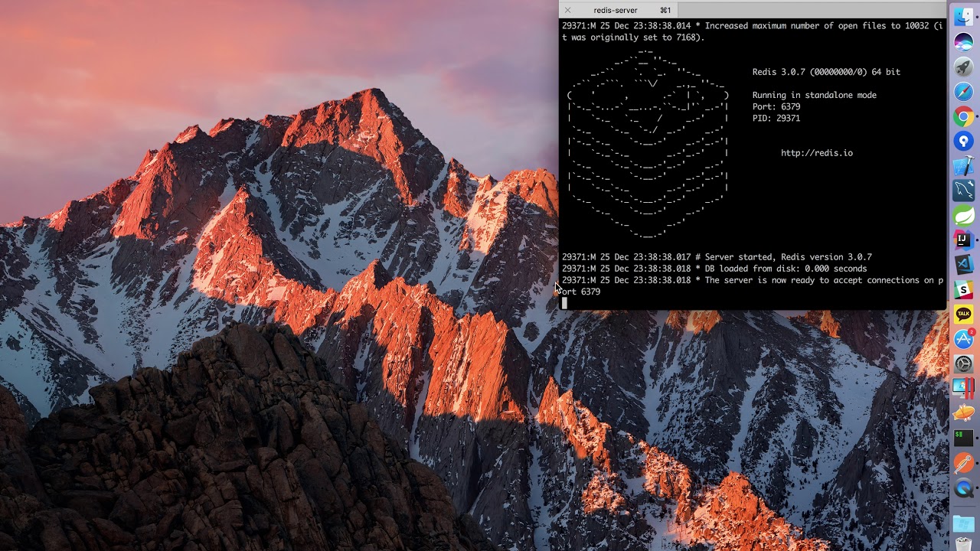This screenshot has width=980, height=551.
Task: Launch Xcode from the Dock
Action: click(964, 165)
